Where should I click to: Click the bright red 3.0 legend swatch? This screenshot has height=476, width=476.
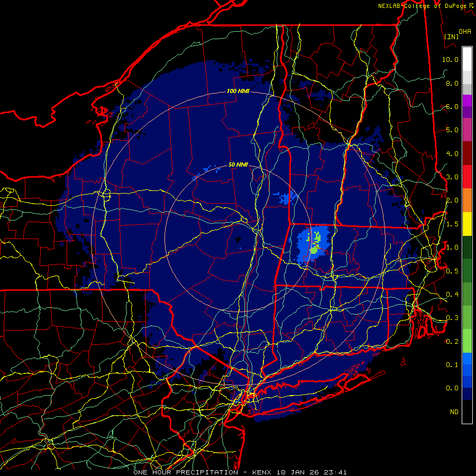[x=467, y=177]
